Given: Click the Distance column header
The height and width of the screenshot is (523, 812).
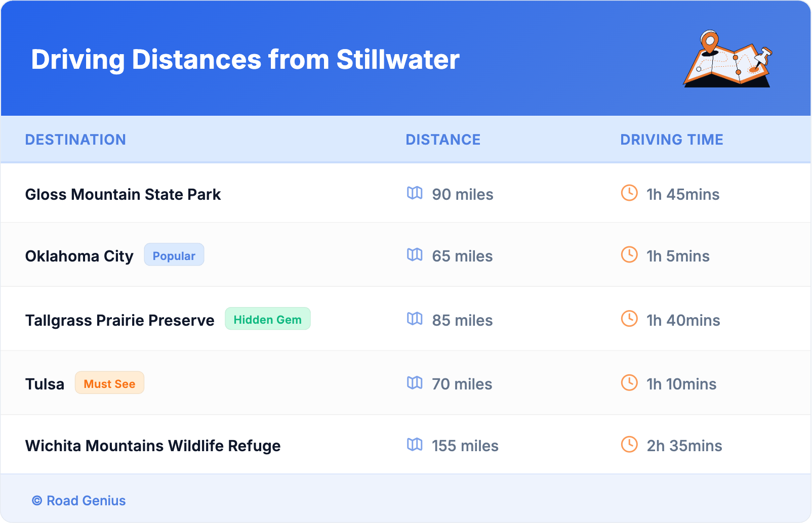Looking at the screenshot, I should [443, 140].
